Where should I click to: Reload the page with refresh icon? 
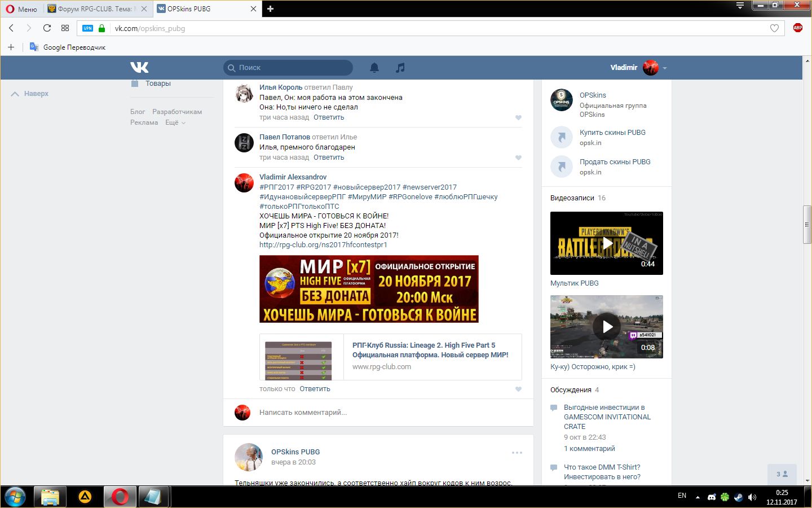(x=47, y=28)
